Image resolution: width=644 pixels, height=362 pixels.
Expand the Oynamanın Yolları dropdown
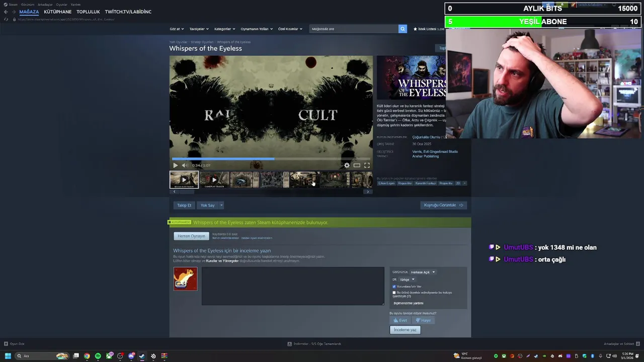[x=257, y=29]
